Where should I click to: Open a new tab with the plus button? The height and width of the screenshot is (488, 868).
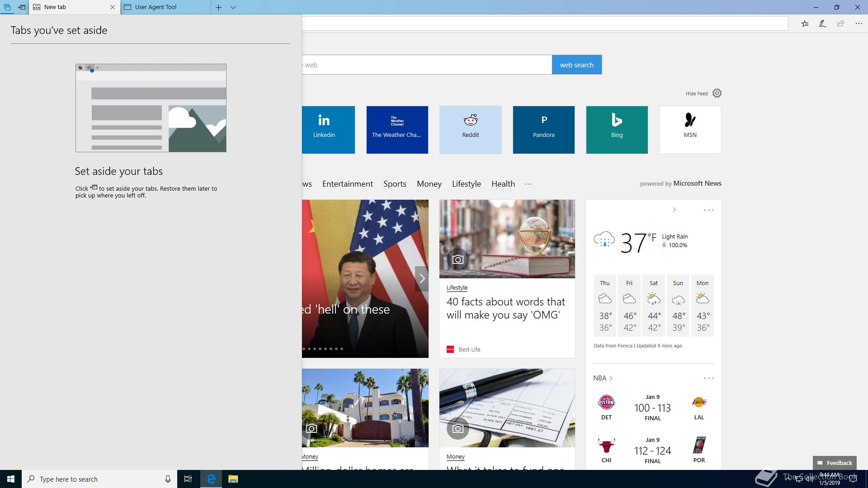(x=218, y=7)
